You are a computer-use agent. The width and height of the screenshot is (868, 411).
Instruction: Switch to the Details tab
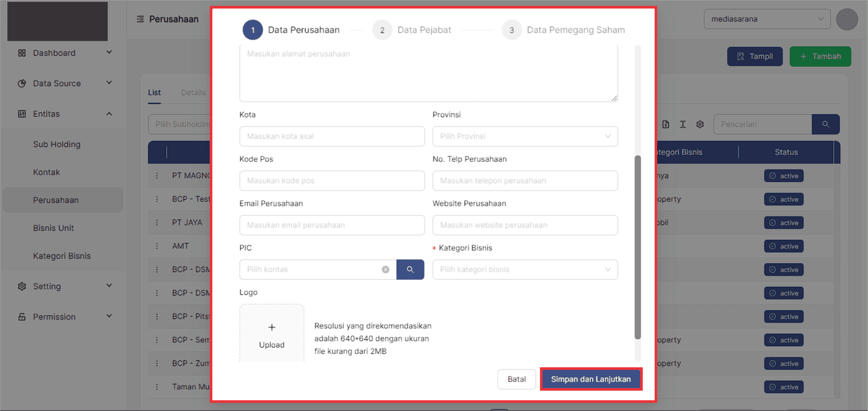coord(194,92)
